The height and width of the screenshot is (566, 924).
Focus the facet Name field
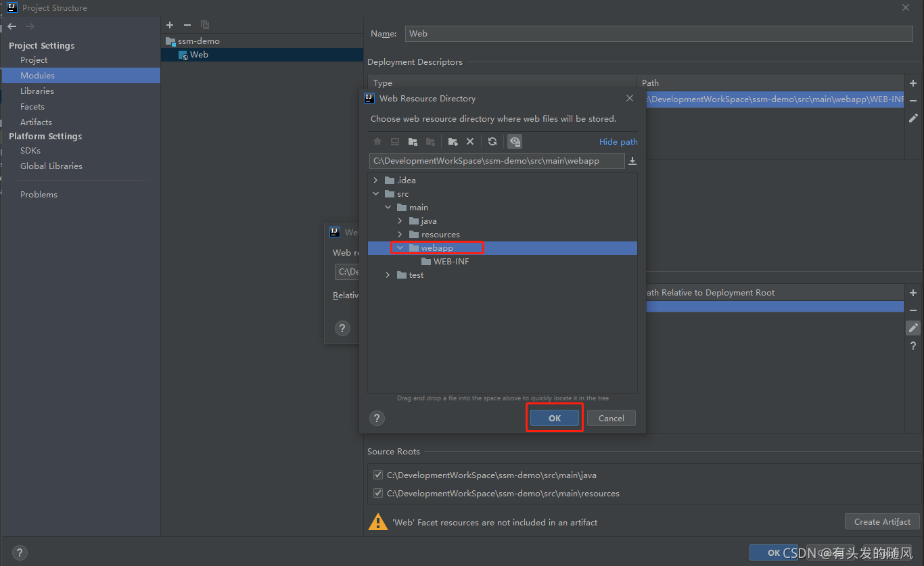[x=659, y=34]
